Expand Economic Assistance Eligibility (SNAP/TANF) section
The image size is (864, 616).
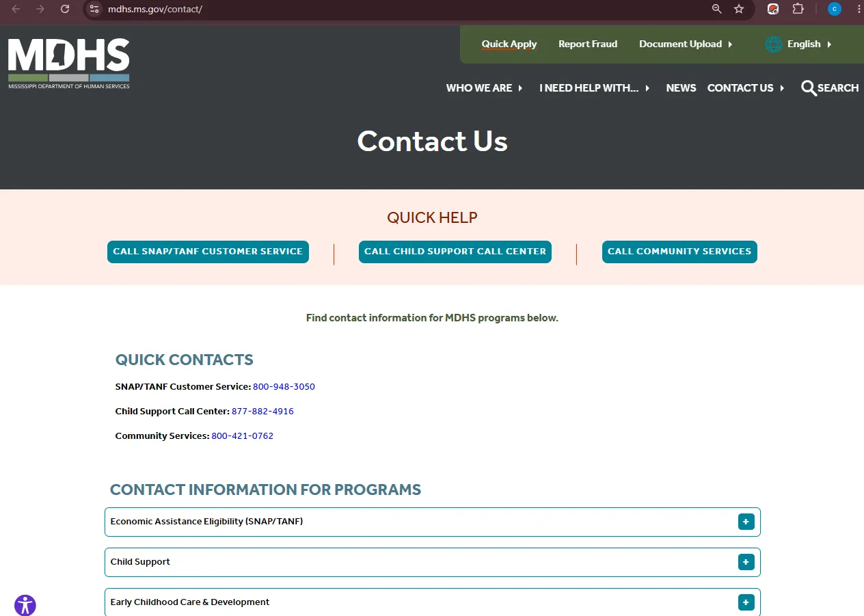(x=432, y=522)
